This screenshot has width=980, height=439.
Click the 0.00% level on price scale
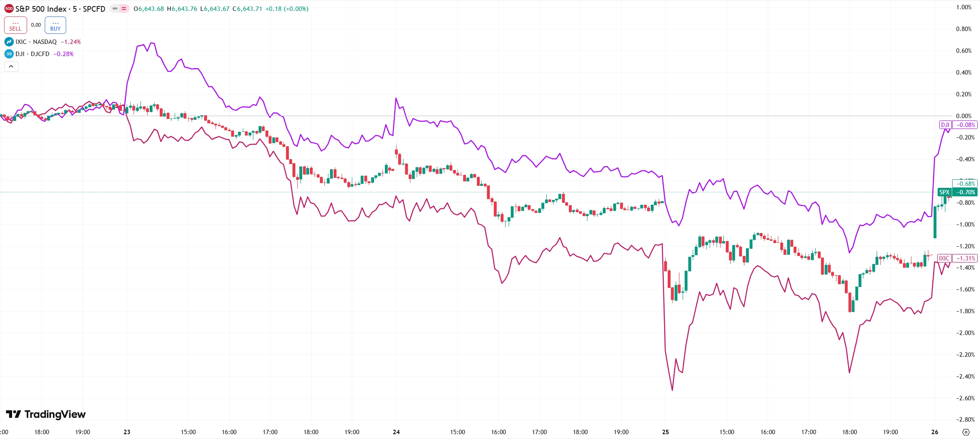(963, 116)
